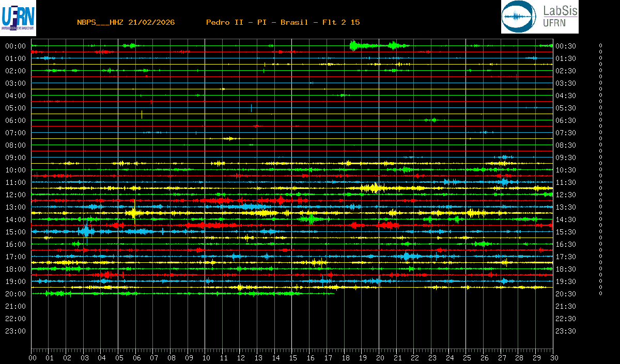
Task: Click large green burst on the 00:00 trace
Action: point(355,46)
